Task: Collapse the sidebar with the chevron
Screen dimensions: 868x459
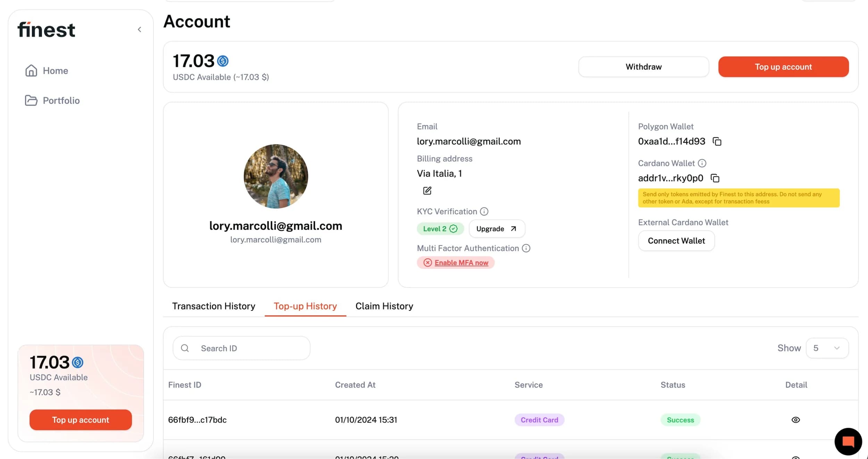Action: [140, 30]
